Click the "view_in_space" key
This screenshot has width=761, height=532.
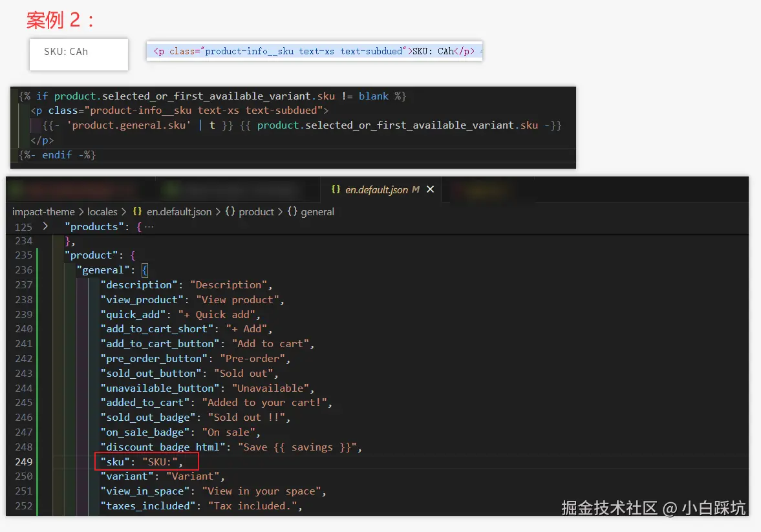(145, 491)
